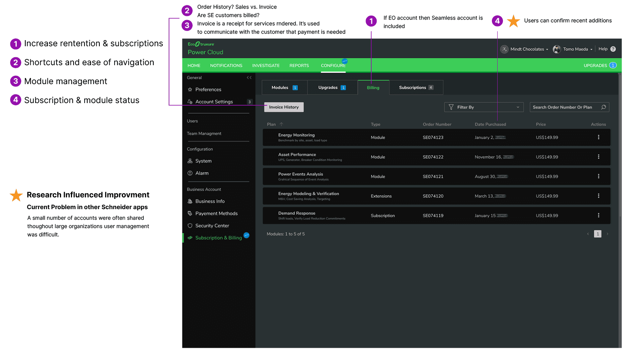The height and width of the screenshot is (355, 644).
Task: Open actions menu for Asset Performance row
Action: click(x=598, y=157)
